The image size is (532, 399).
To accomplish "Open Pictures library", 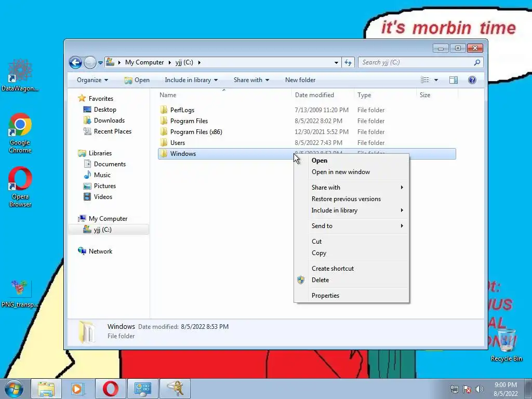I will [x=105, y=186].
